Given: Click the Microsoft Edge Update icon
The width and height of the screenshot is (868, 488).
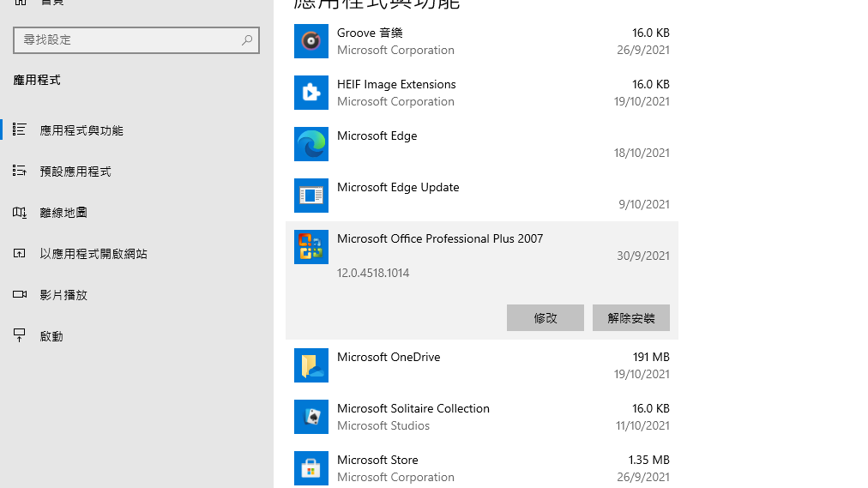Looking at the screenshot, I should click(x=311, y=196).
